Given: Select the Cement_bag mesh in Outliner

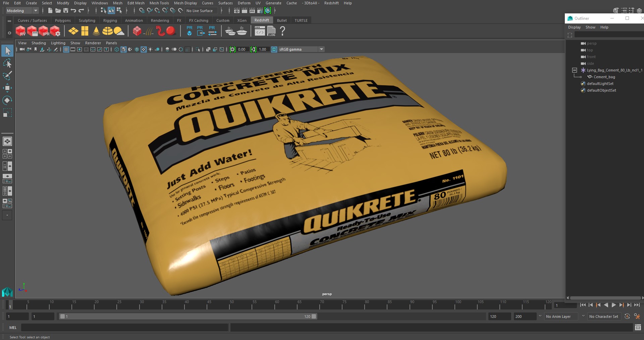Looking at the screenshot, I should 604,77.
